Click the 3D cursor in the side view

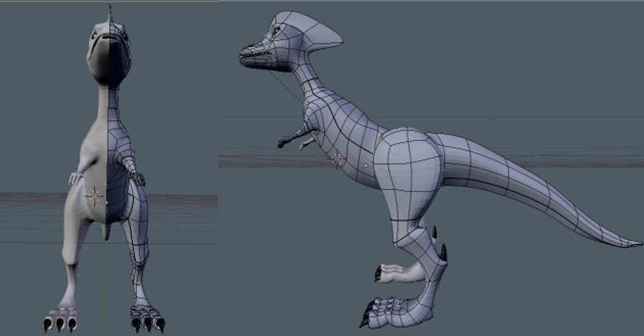tap(337, 160)
